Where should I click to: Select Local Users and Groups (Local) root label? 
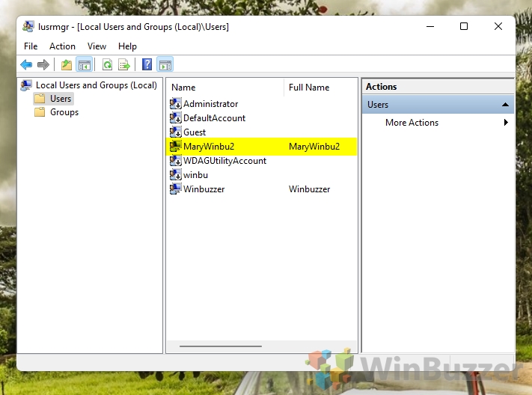(x=97, y=85)
